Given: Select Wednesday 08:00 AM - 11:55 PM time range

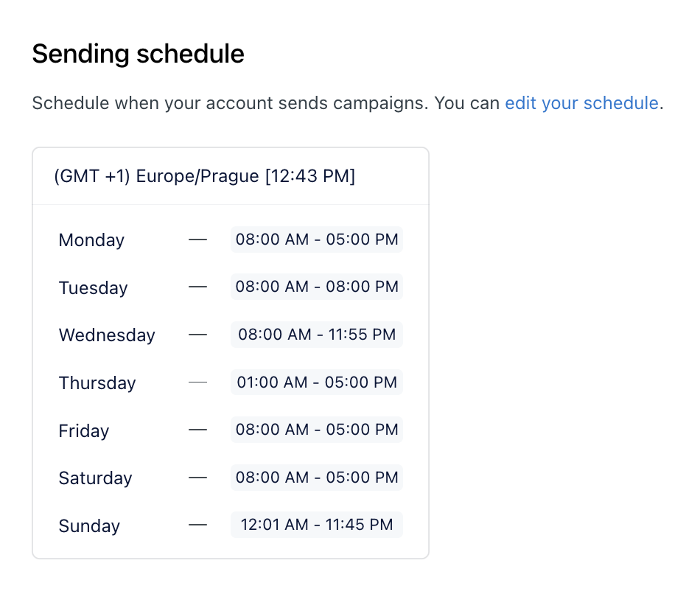Looking at the screenshot, I should point(317,335).
